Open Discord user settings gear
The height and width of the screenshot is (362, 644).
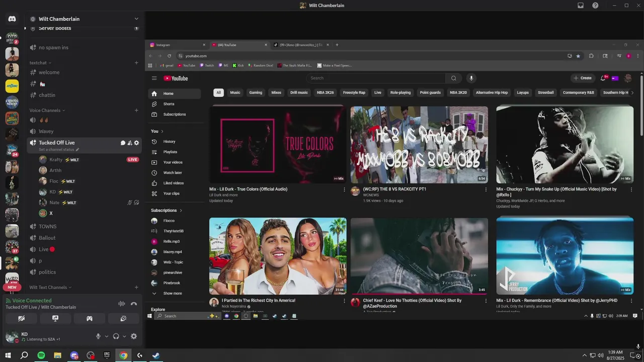[x=134, y=336]
